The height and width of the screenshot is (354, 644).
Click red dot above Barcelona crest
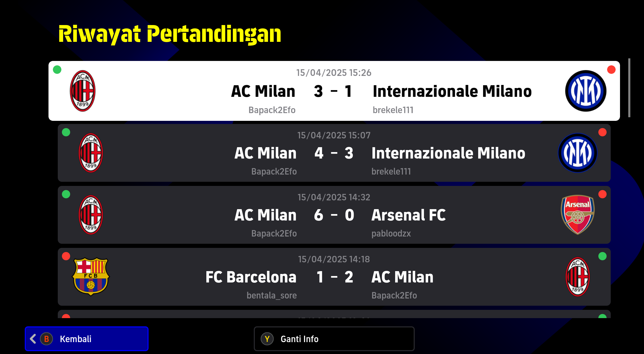pyautogui.click(x=66, y=256)
